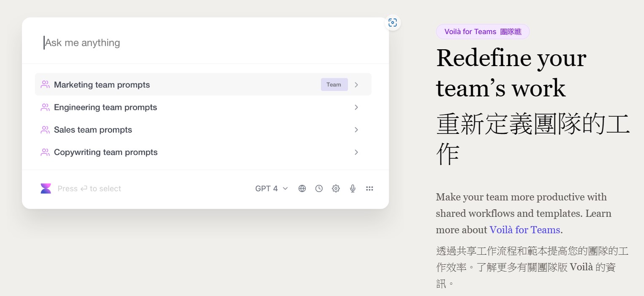Screen dimensions: 644x296
Task: Click the Voilà for Teams badge
Action: (482, 32)
